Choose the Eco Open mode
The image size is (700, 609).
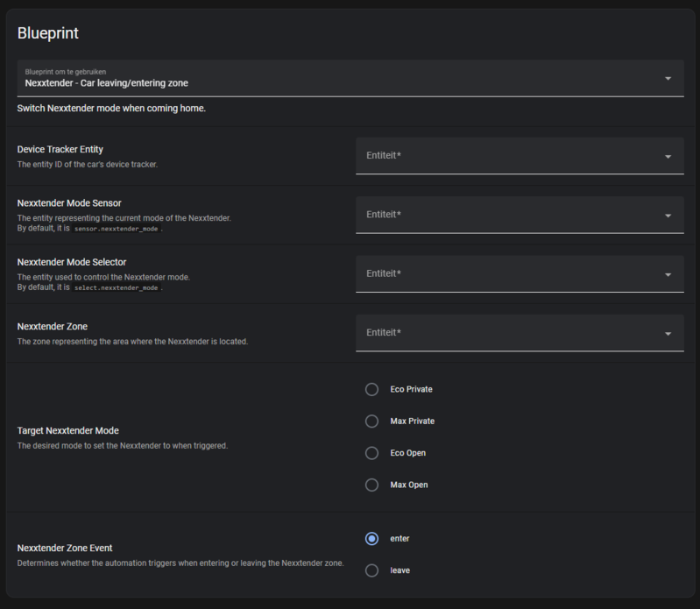point(371,453)
